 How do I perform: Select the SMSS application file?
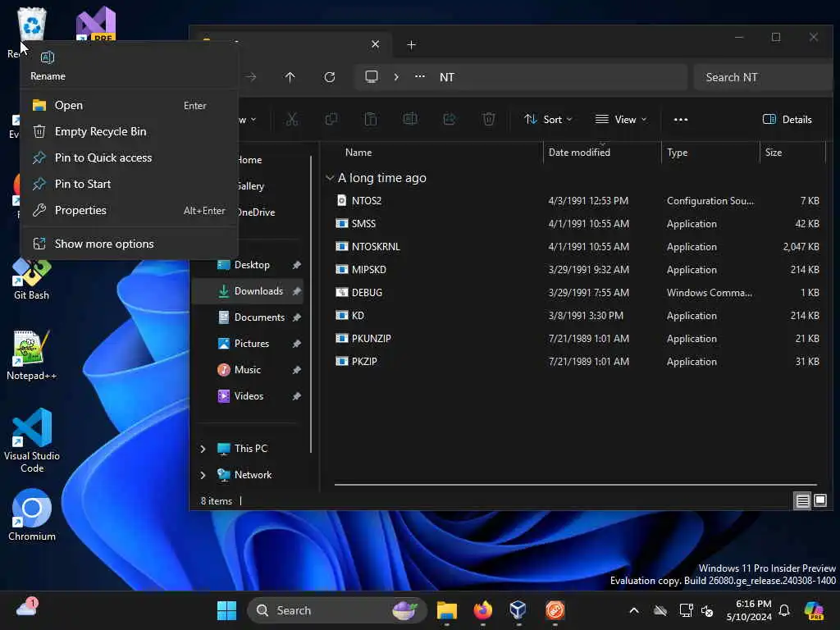pos(577,224)
